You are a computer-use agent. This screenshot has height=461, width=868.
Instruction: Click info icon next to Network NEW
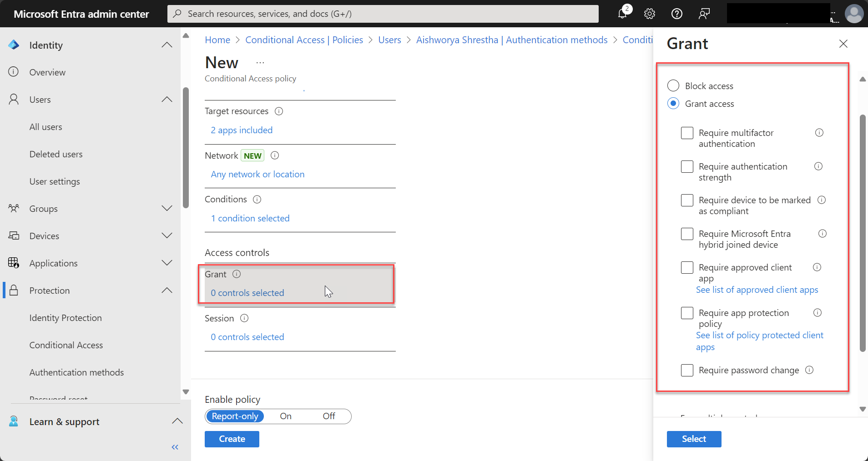(x=275, y=155)
